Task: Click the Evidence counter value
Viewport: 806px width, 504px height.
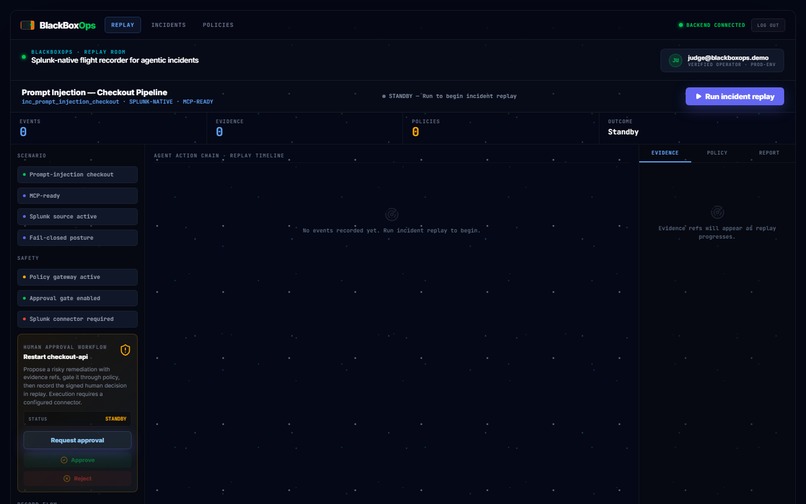Action: [219, 132]
